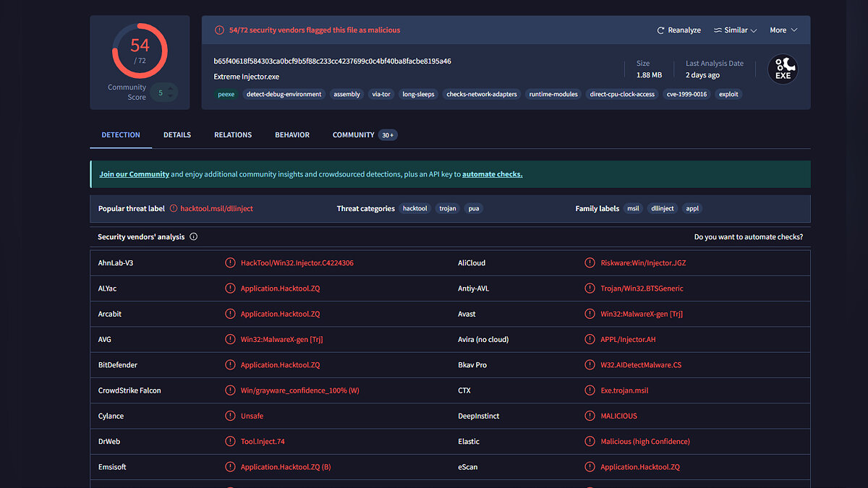Click the info icon beside Security vendors' analysis

(194, 237)
